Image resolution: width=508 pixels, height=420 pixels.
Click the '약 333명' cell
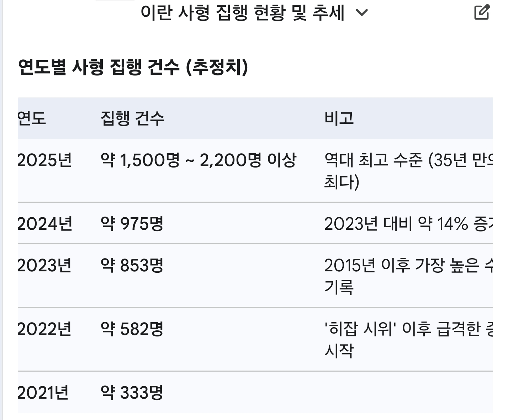[132, 393]
